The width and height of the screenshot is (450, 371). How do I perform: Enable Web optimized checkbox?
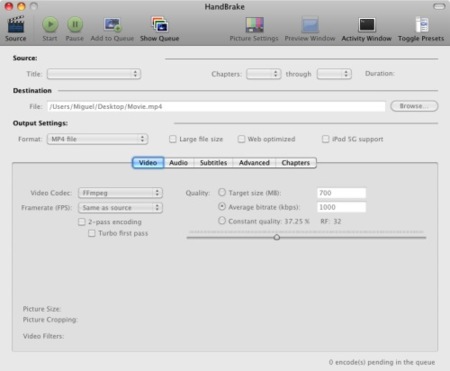pyautogui.click(x=241, y=139)
